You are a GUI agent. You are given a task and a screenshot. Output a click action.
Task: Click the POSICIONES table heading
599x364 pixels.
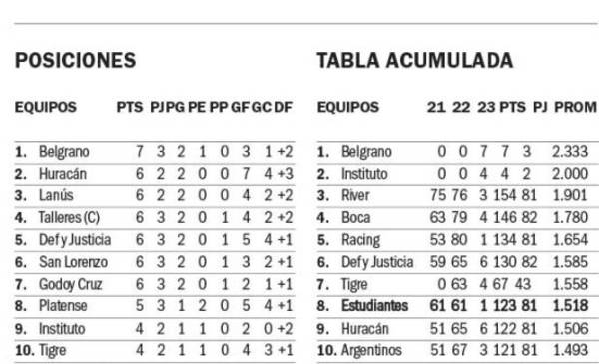click(75, 60)
